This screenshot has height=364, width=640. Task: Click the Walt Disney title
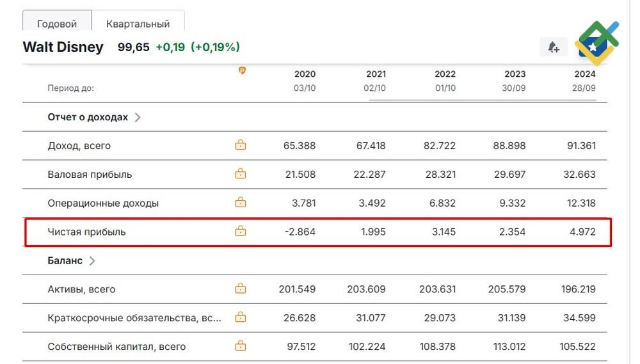click(63, 47)
